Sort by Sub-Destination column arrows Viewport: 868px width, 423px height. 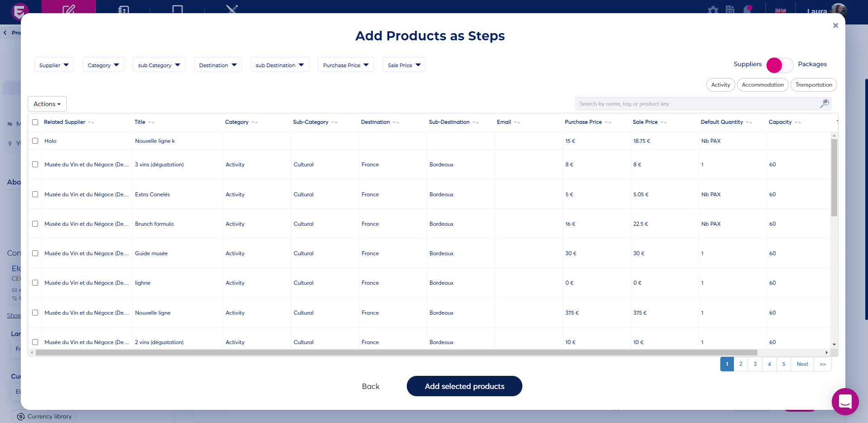pyautogui.click(x=476, y=122)
